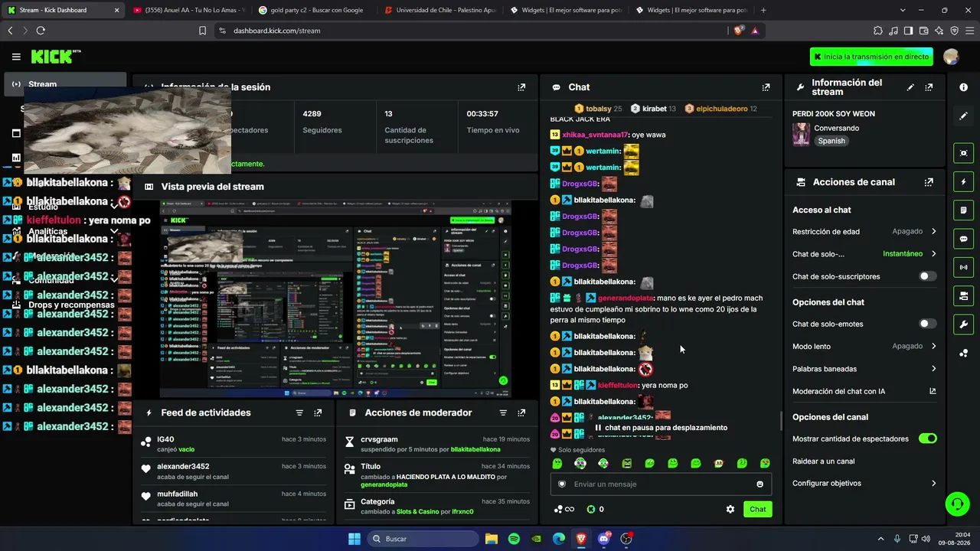
Task: Open the emoji picker in message box
Action: click(x=759, y=484)
